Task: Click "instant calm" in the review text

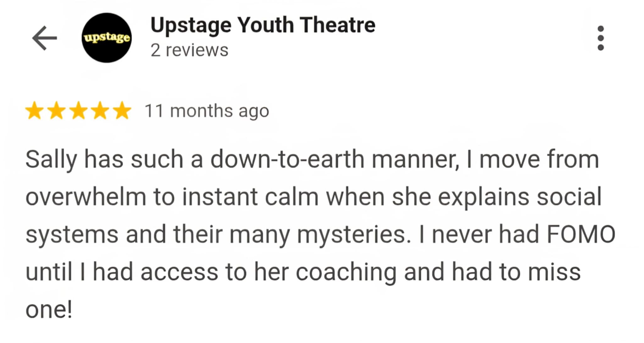Action: [x=250, y=197]
